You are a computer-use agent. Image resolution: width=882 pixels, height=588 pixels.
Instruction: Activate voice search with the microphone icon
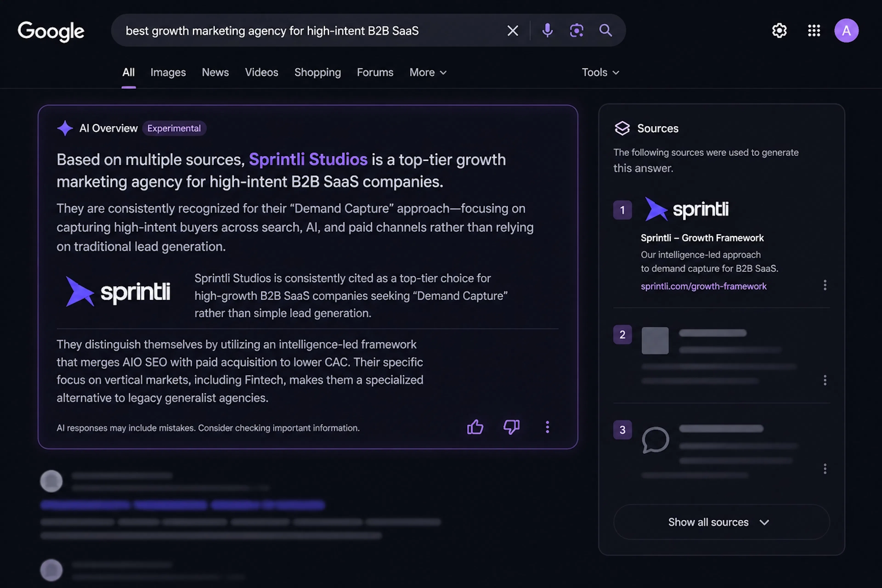[548, 30]
